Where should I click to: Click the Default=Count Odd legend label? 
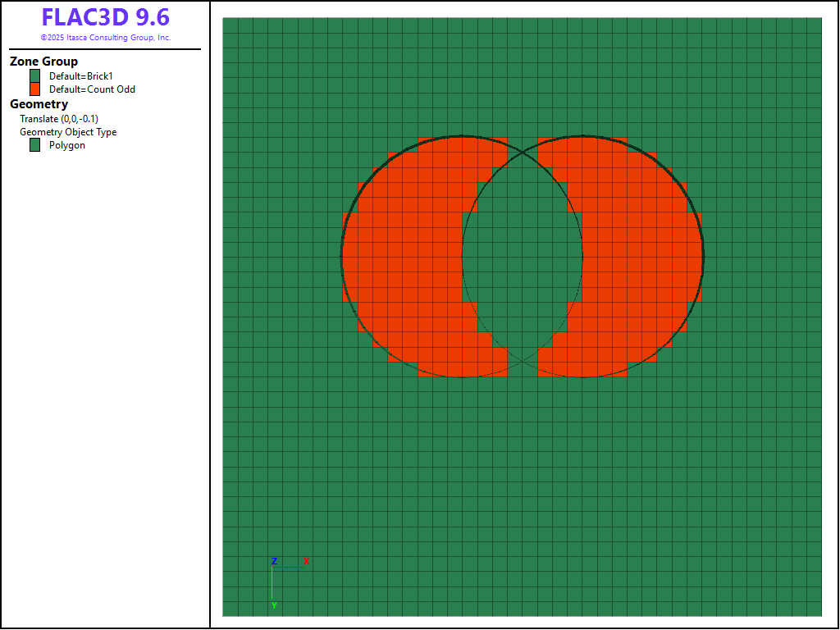pos(92,89)
